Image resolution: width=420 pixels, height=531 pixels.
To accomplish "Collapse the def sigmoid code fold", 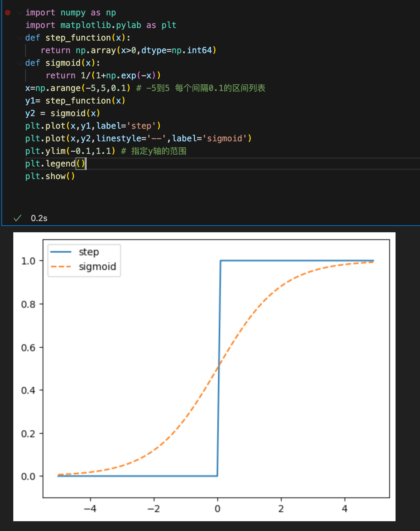I will (20, 63).
